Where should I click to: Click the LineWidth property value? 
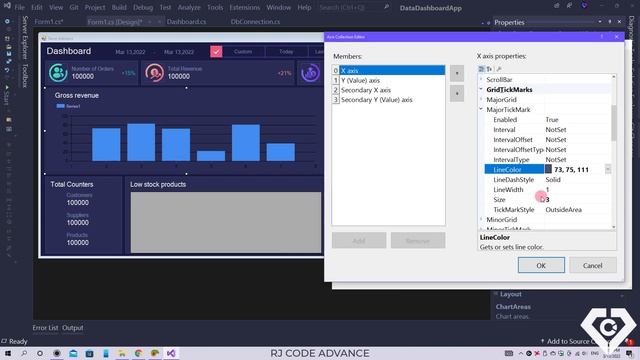[577, 190]
